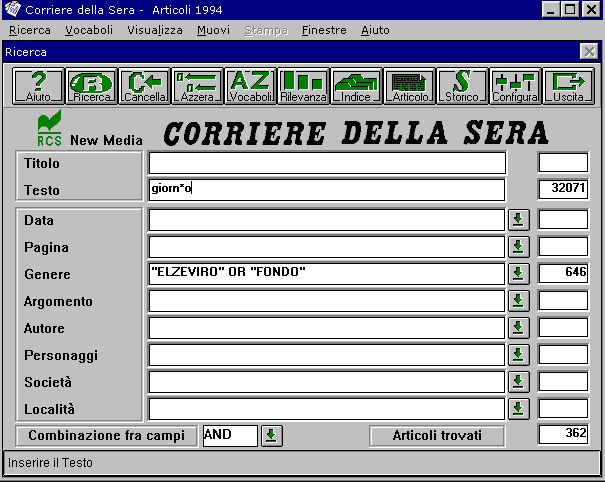Click the Genere label

click(47, 274)
